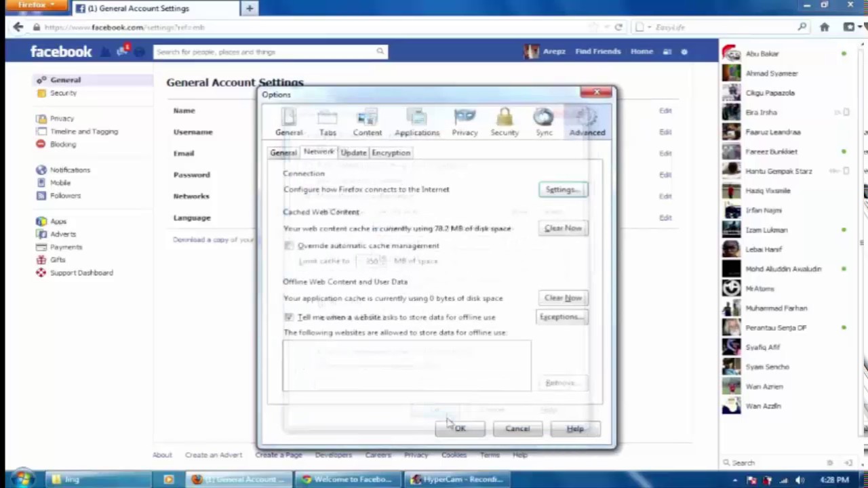Click the Facebook search magnifier icon
The image size is (868, 488).
[x=380, y=52]
